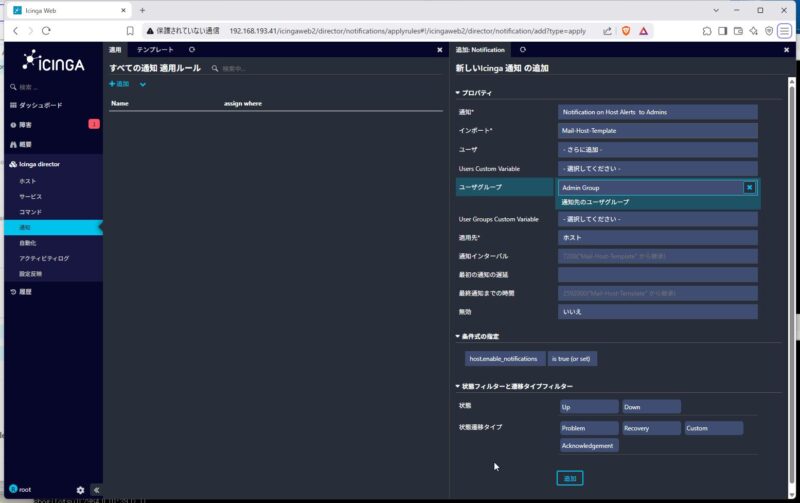Reload the browser page

pyautogui.click(x=46, y=31)
